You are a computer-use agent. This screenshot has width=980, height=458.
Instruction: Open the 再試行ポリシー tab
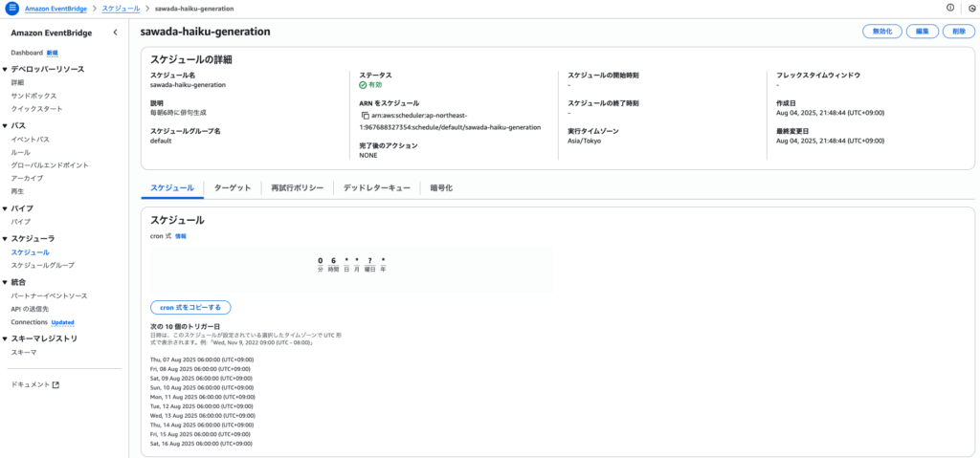pyautogui.click(x=298, y=188)
